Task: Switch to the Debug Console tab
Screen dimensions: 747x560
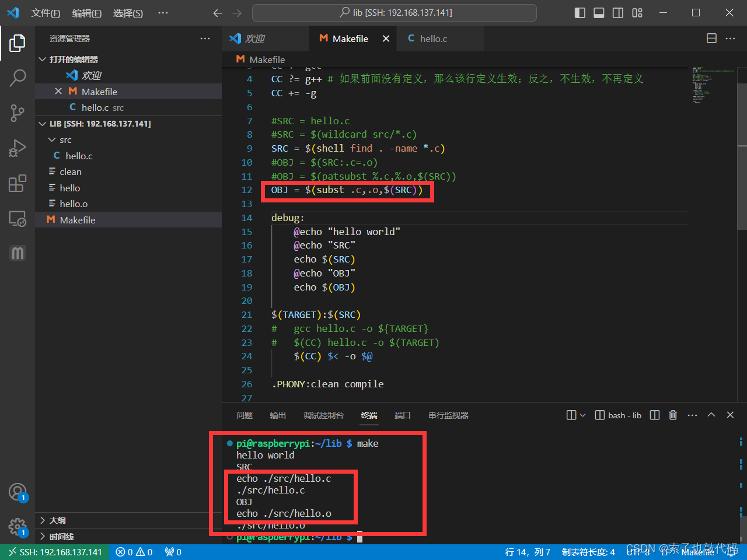Action: pyautogui.click(x=323, y=415)
